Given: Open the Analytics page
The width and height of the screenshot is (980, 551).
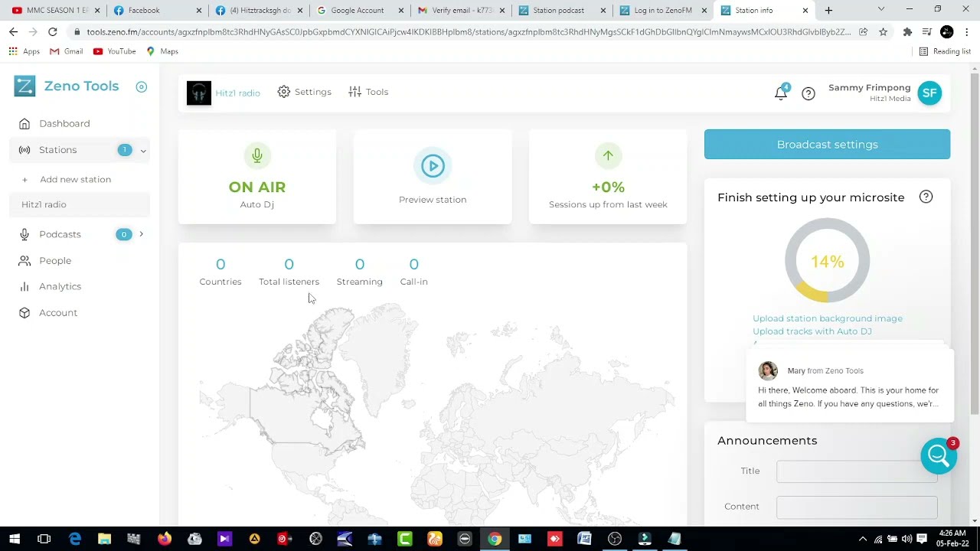Looking at the screenshot, I should click(x=60, y=286).
